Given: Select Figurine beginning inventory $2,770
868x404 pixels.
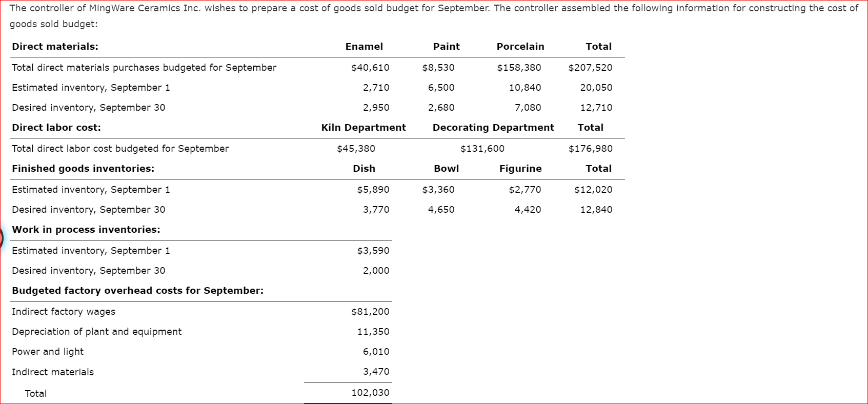Looking at the screenshot, I should [x=525, y=190].
